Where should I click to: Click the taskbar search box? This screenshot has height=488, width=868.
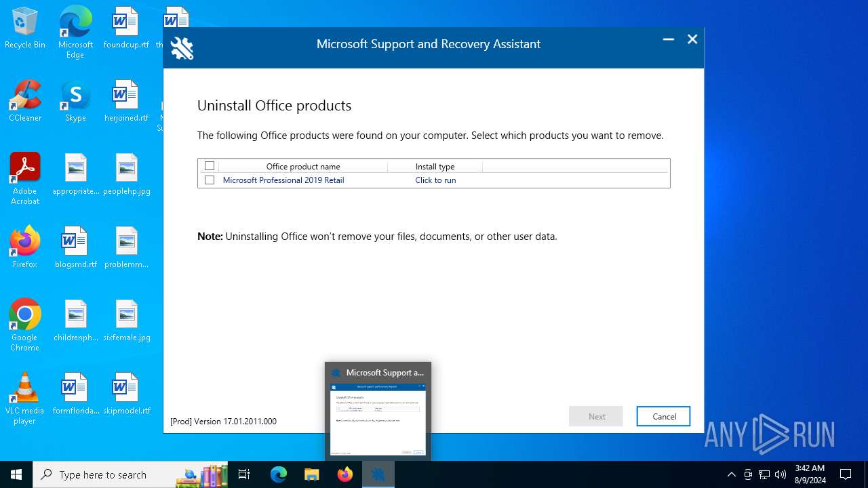[x=132, y=474]
